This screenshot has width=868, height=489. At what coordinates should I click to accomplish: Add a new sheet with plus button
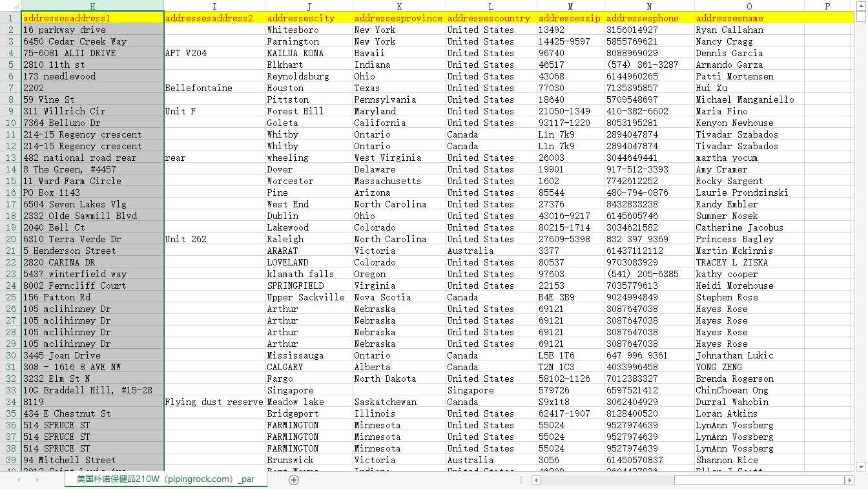point(294,480)
